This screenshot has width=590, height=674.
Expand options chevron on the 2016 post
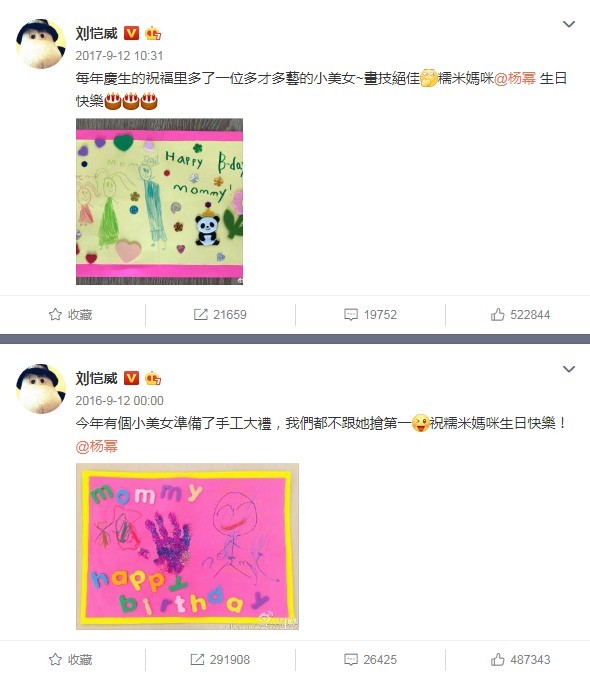tap(569, 369)
